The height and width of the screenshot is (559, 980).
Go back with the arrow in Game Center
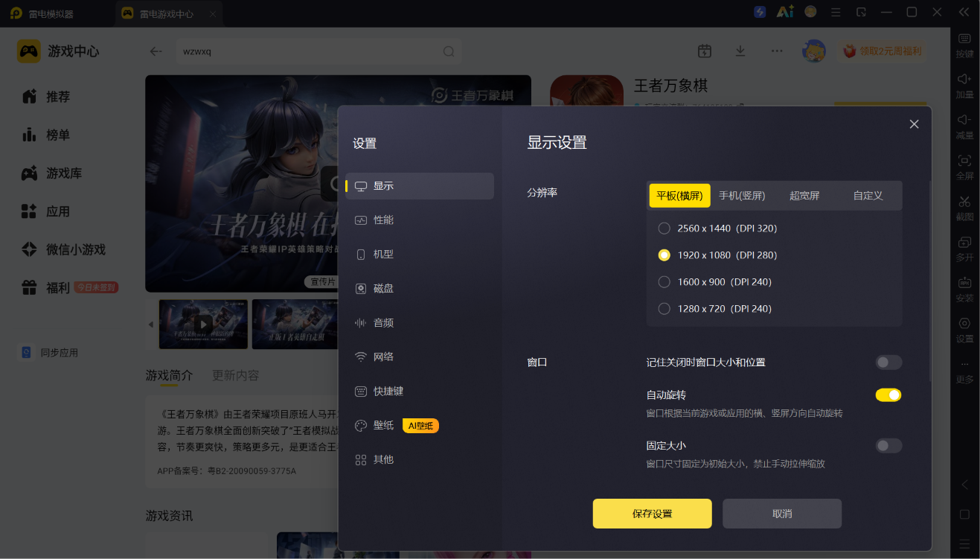click(156, 51)
